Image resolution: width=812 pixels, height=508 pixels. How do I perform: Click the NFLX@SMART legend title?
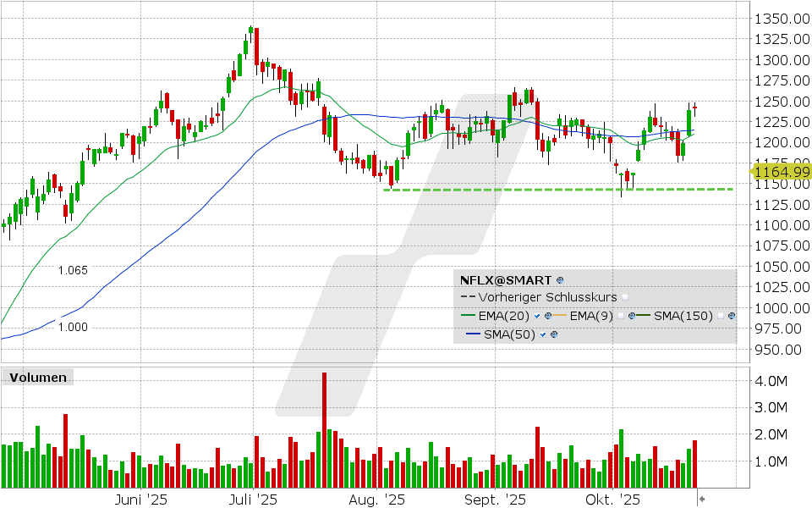505,279
